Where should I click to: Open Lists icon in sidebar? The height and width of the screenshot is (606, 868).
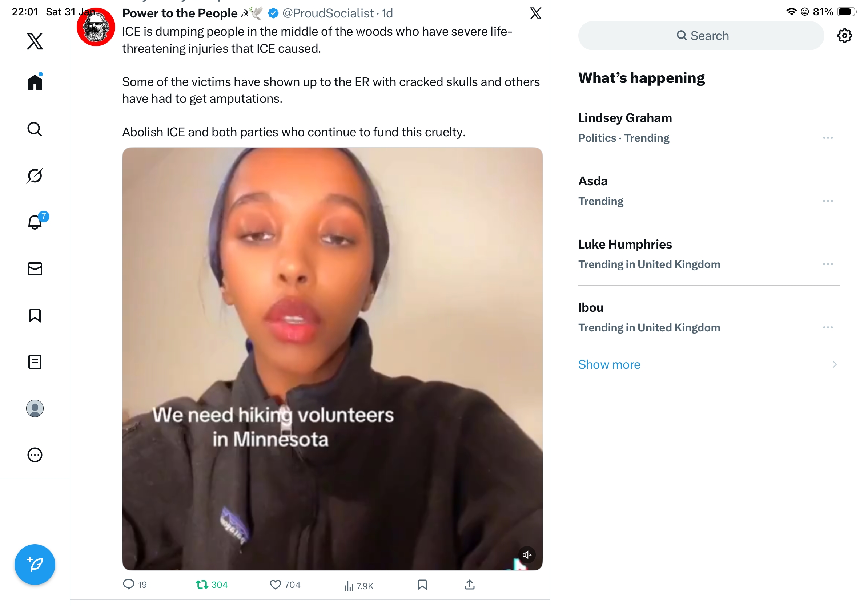pyautogui.click(x=35, y=362)
